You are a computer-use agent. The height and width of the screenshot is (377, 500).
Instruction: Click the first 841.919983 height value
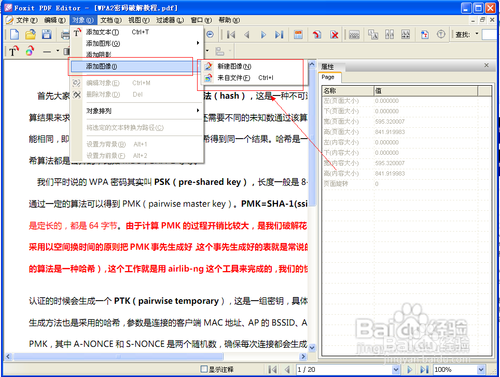(x=390, y=132)
